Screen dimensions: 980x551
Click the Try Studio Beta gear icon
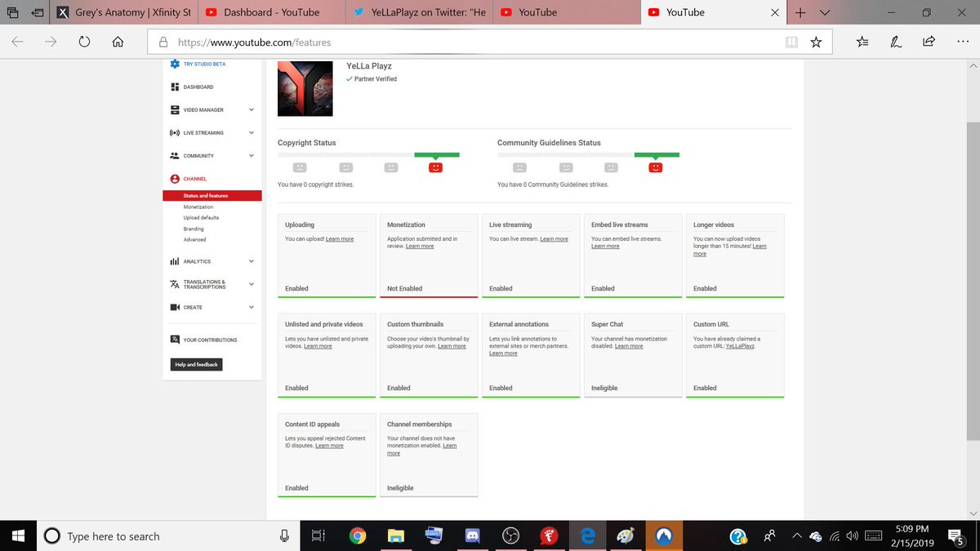pyautogui.click(x=175, y=64)
